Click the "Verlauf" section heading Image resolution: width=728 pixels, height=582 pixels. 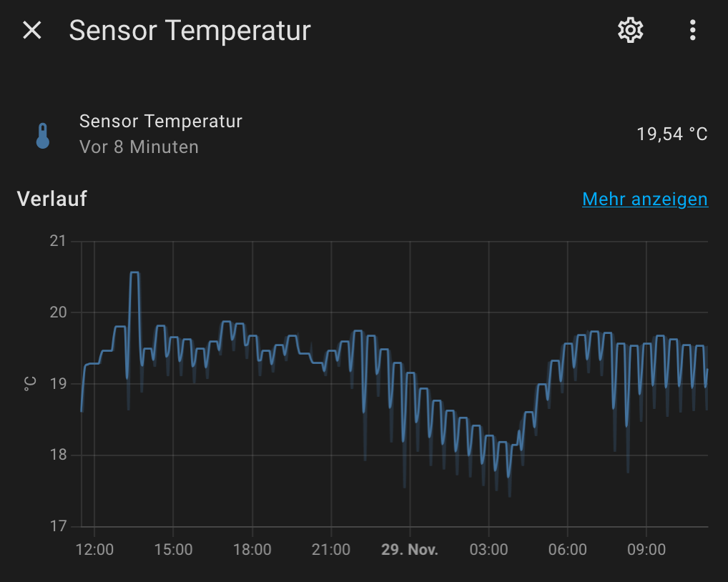(x=51, y=199)
